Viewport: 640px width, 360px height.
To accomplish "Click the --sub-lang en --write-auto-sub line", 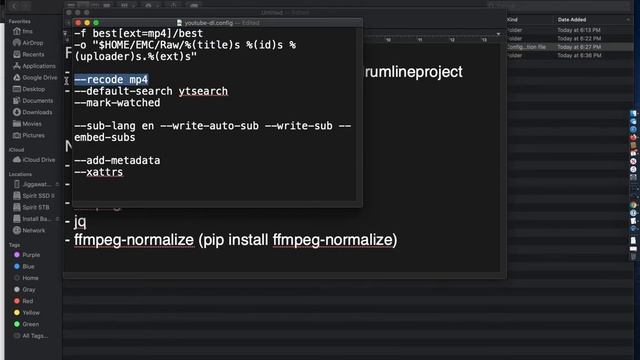I will click(212, 131).
